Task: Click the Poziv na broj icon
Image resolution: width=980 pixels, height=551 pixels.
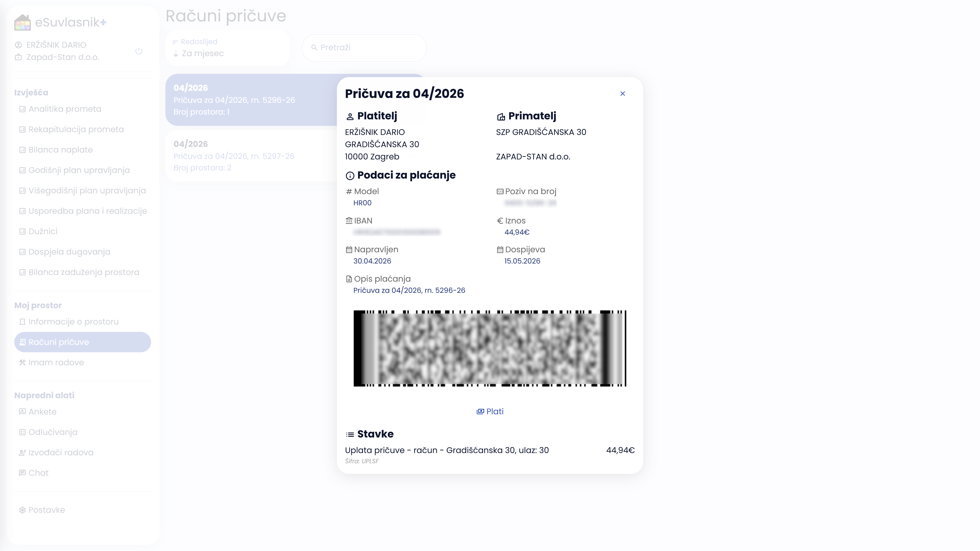Action: click(x=500, y=192)
